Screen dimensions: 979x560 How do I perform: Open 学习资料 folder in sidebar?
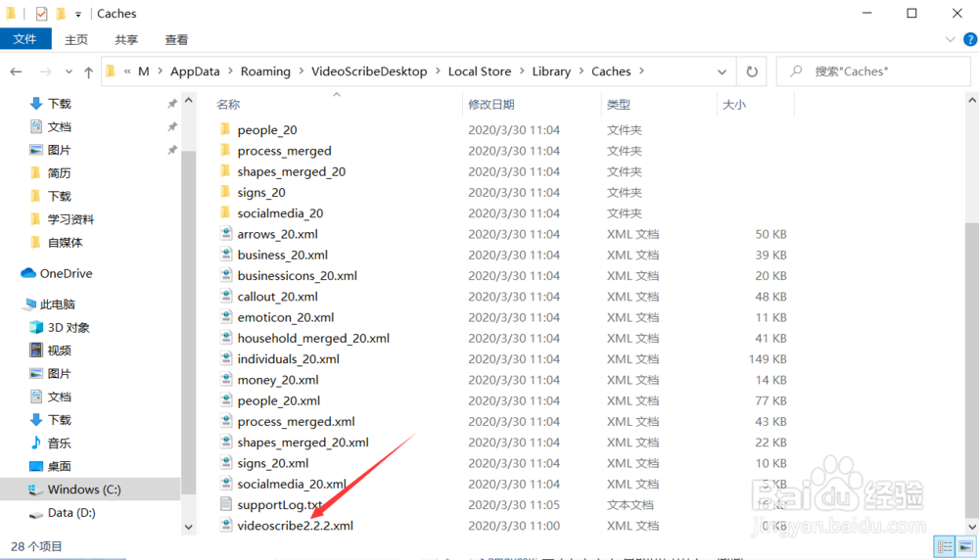pyautogui.click(x=70, y=219)
